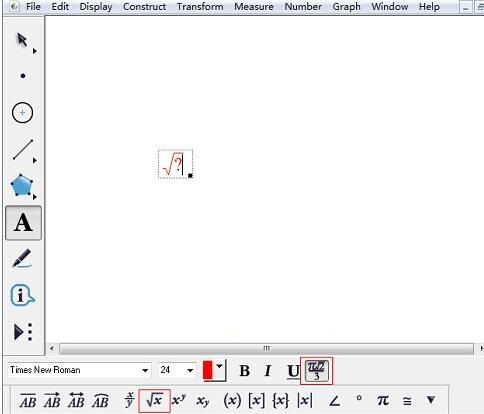
Task: Select the Marker pen tool
Action: [22, 258]
